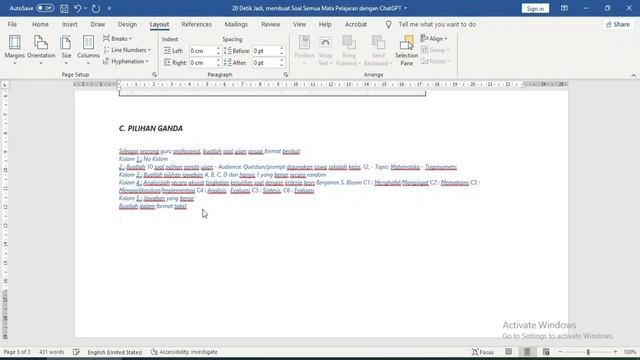The image size is (640, 360).
Task: Toggle the AutoSave switch
Action: click(45, 8)
